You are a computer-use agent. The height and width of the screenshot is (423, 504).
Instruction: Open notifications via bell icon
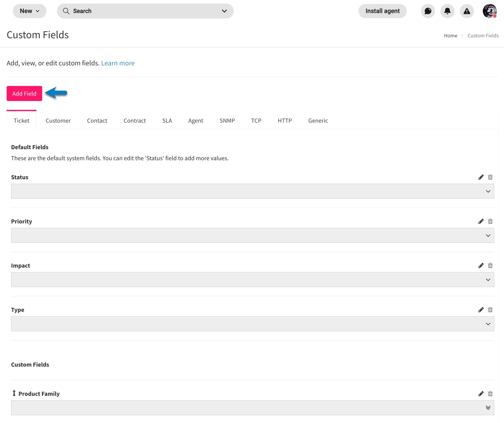(x=447, y=11)
